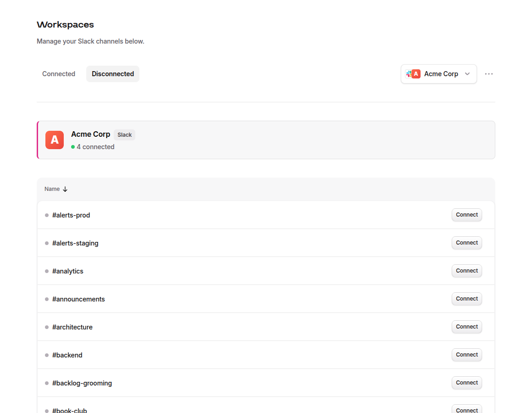Click the Slack icon in workspace selector
This screenshot has width=532, height=413.
[x=409, y=73]
